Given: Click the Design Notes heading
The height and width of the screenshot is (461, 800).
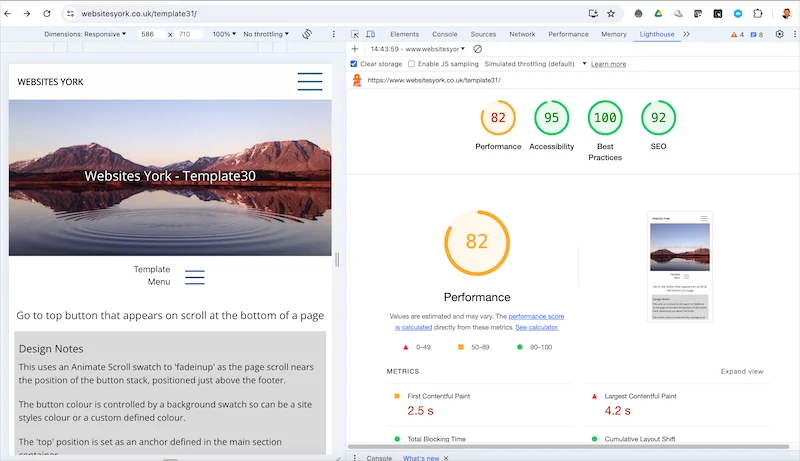Looking at the screenshot, I should [x=51, y=349].
